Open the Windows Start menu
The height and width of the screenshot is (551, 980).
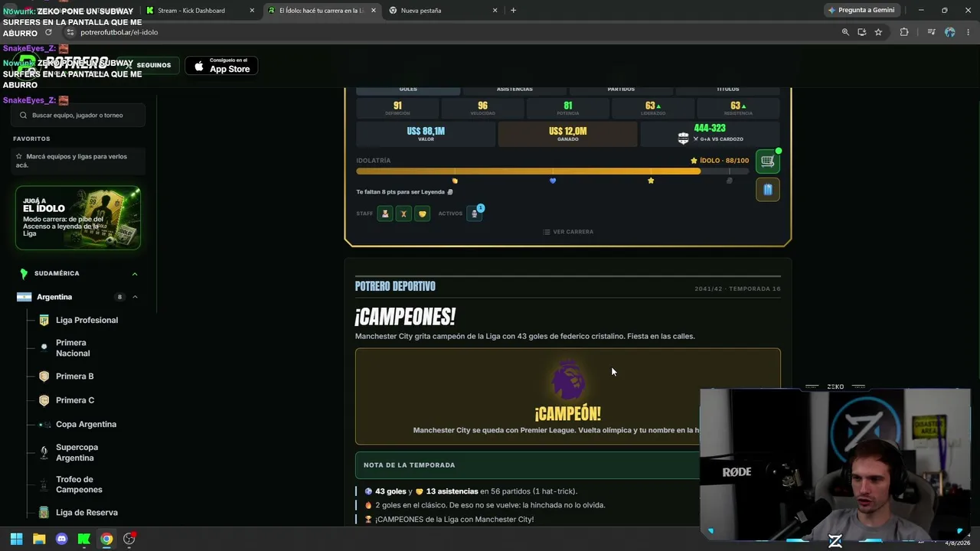(x=16, y=539)
